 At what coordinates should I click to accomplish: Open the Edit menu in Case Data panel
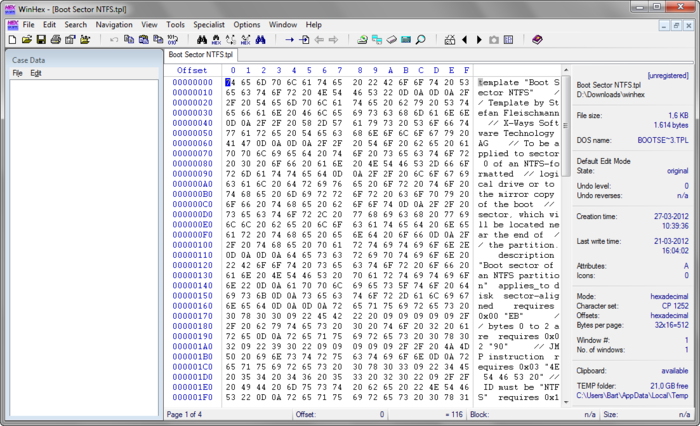(36, 73)
